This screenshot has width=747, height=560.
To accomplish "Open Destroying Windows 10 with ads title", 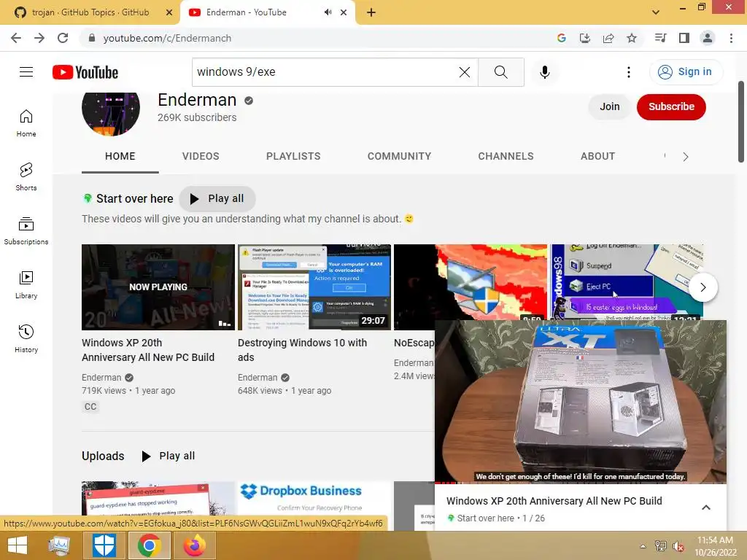I will (x=303, y=350).
